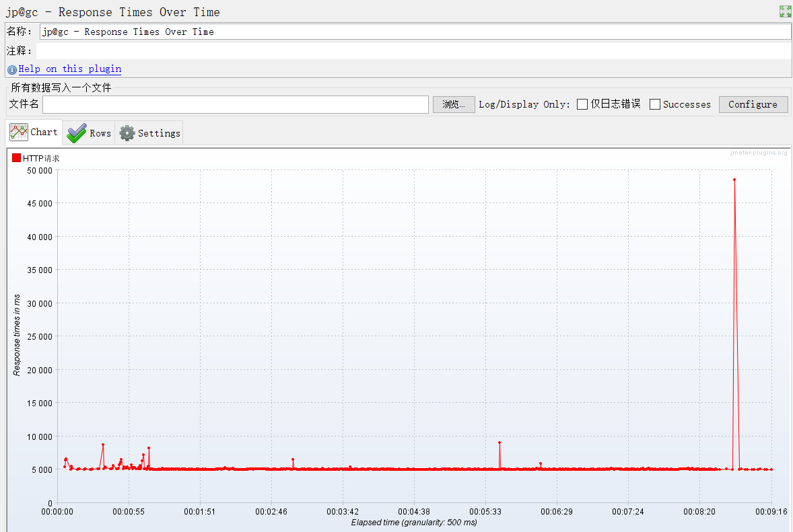Open the Help on this plugin link

[x=70, y=69]
